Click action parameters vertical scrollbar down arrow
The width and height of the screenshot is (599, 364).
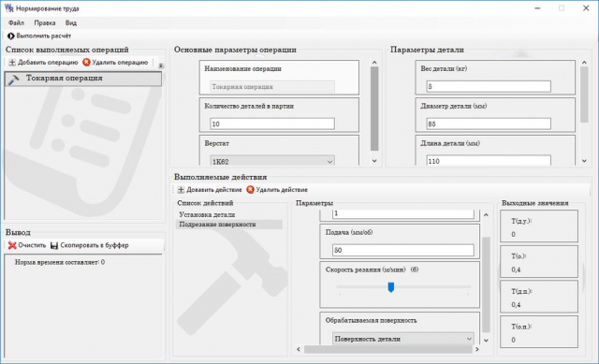coord(486,340)
